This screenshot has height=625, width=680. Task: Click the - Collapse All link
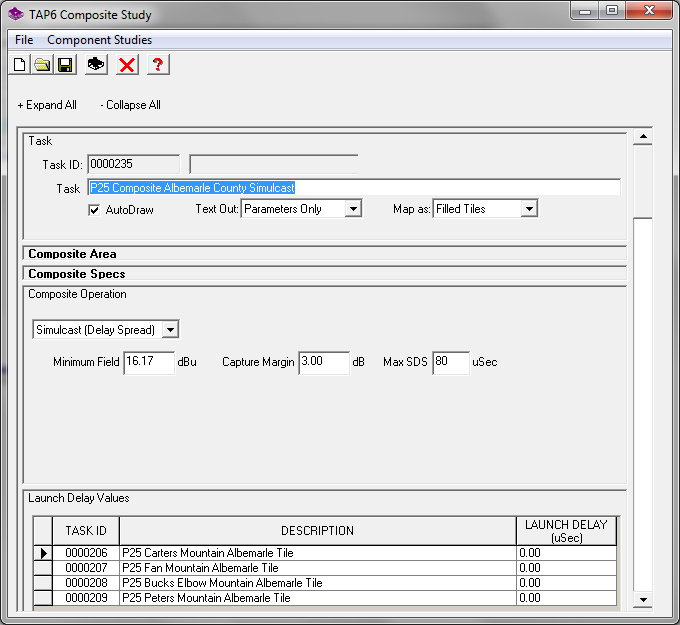pos(130,105)
